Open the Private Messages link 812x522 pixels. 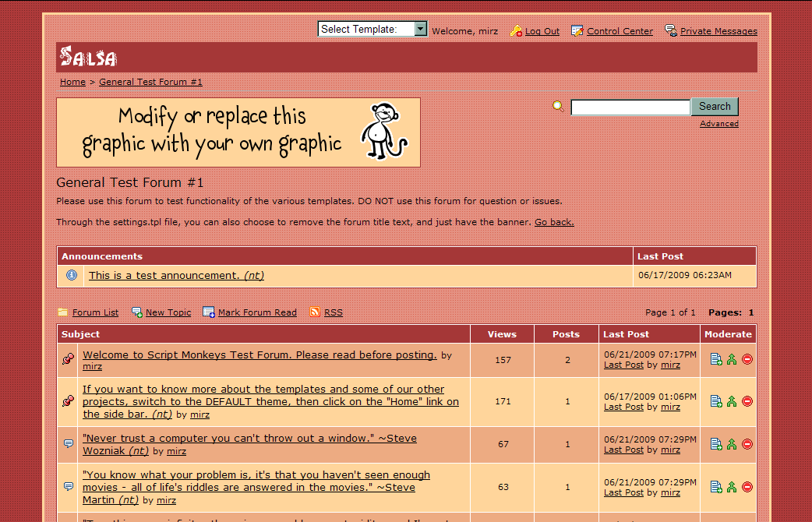coord(718,31)
